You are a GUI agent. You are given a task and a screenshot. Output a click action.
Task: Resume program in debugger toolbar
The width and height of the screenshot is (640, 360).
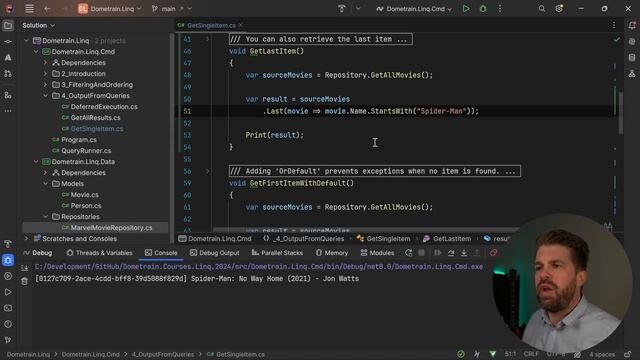point(438,253)
